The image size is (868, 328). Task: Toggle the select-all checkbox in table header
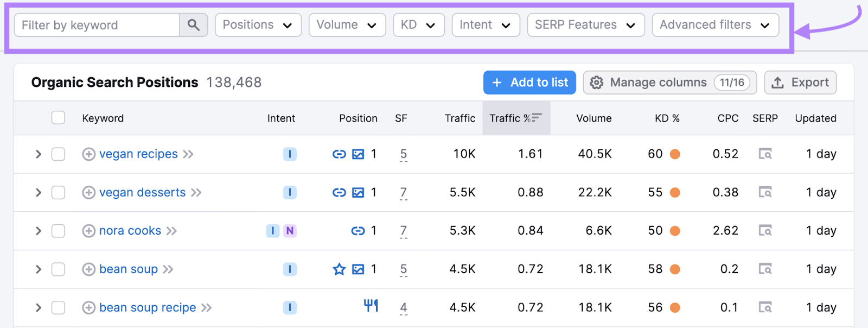(x=58, y=118)
